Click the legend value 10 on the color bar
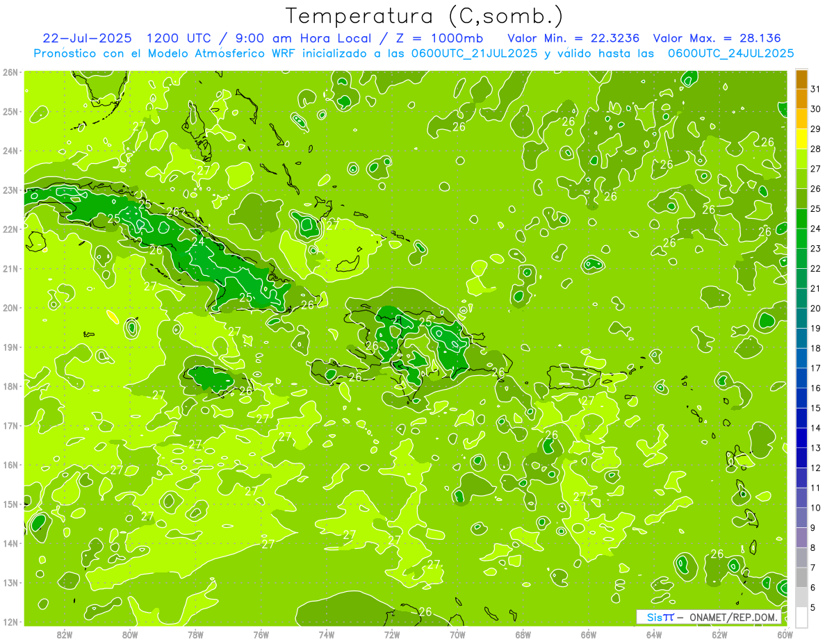This screenshot has width=834, height=644. (816, 508)
